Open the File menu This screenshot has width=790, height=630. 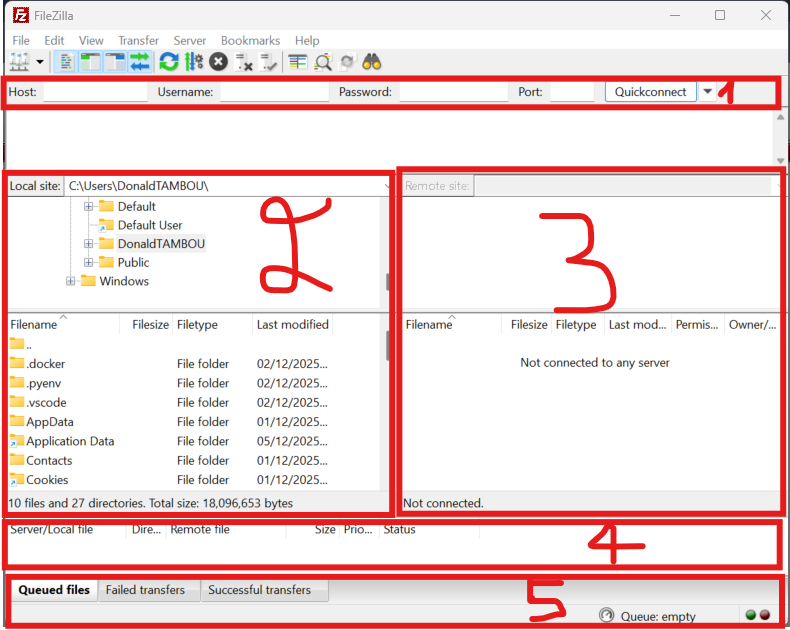(x=21, y=40)
